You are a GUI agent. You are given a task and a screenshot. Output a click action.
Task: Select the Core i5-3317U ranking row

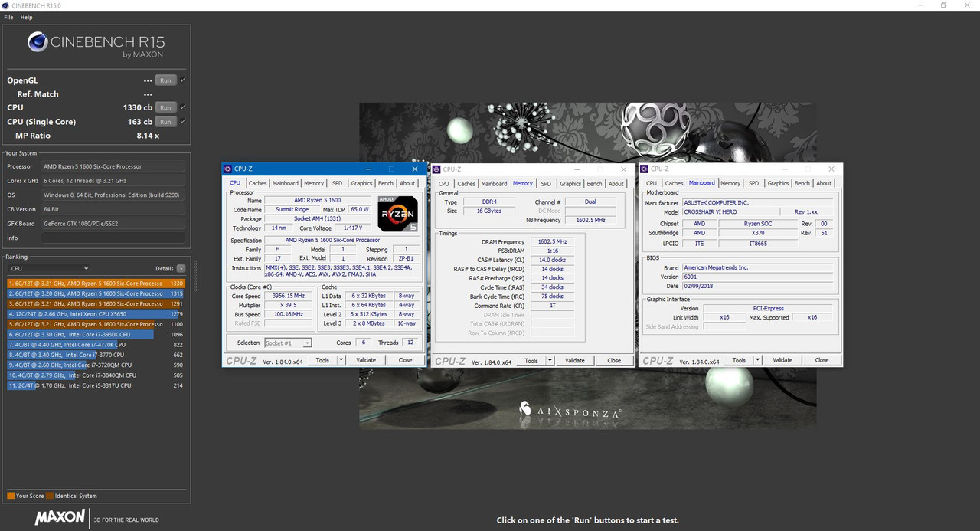(96, 385)
